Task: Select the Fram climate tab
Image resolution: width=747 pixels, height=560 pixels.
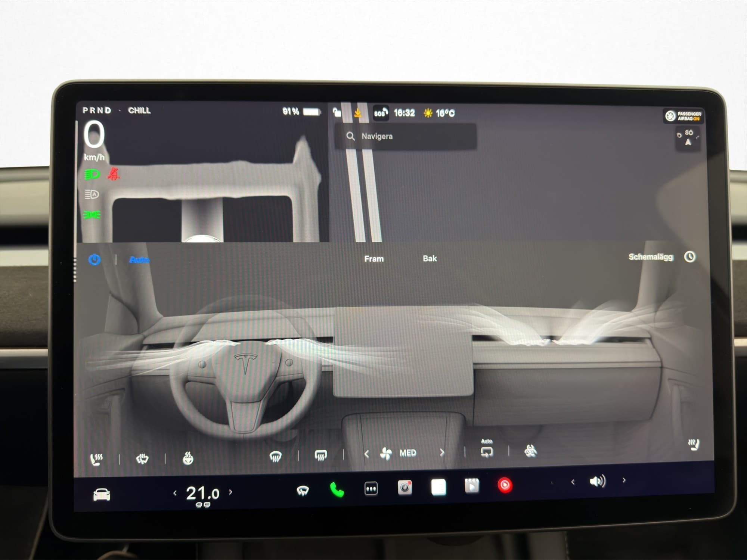Action: (x=374, y=259)
